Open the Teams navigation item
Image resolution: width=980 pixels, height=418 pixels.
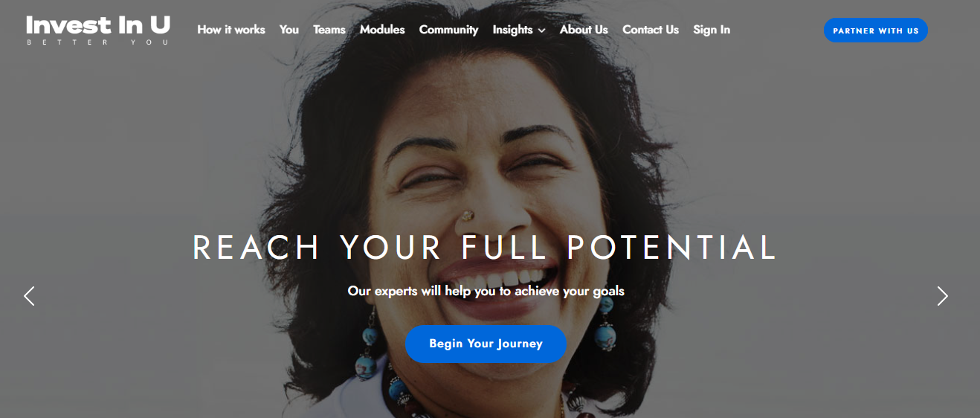329,30
